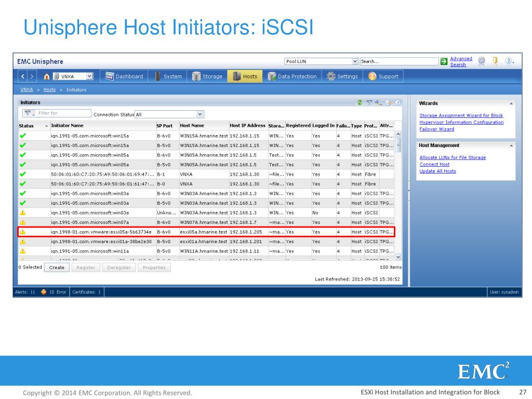The width and height of the screenshot is (532, 399).
Task: Sort by Host IP Address column header
Action: pyautogui.click(x=248, y=126)
